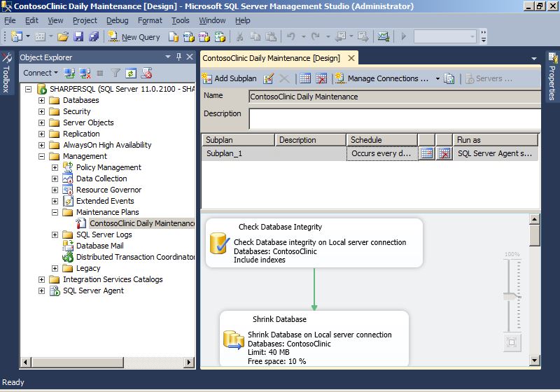Click the Description text field

click(394, 118)
